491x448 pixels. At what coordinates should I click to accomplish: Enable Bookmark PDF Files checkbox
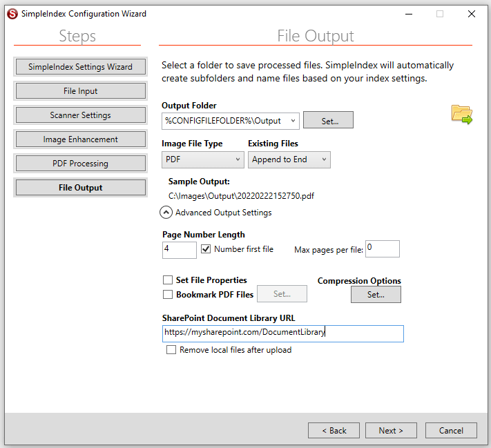coord(168,295)
